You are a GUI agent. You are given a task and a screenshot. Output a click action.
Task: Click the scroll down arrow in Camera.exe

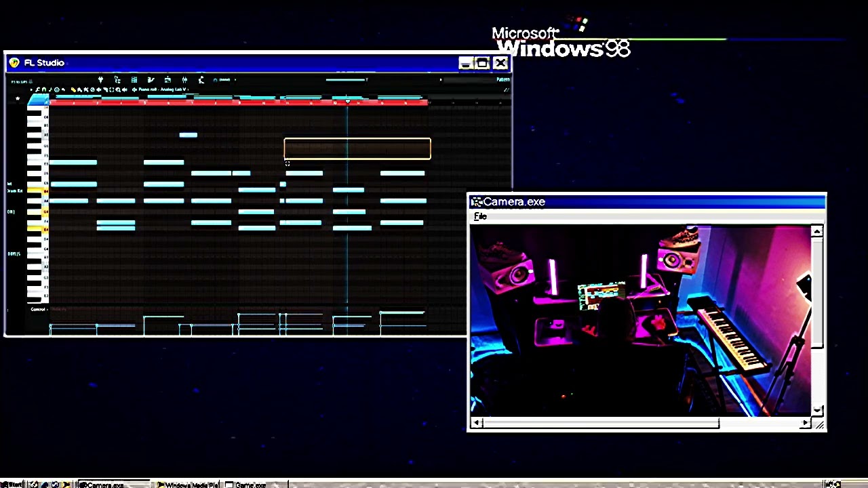816,411
